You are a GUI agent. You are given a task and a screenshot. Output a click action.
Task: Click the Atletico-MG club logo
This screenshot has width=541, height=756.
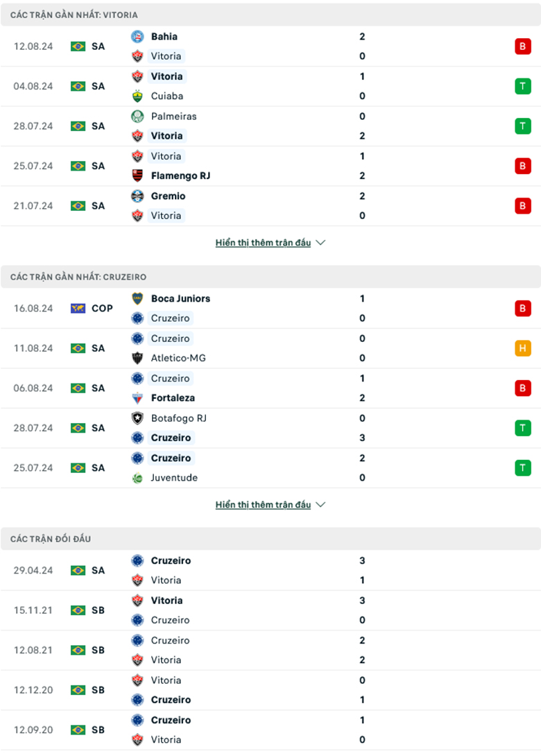(139, 359)
